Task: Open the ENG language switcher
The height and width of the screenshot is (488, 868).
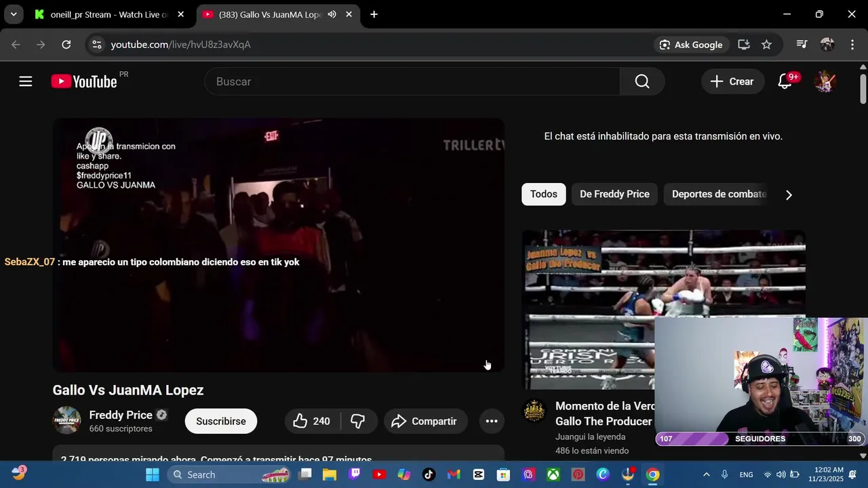Action: 746,474
